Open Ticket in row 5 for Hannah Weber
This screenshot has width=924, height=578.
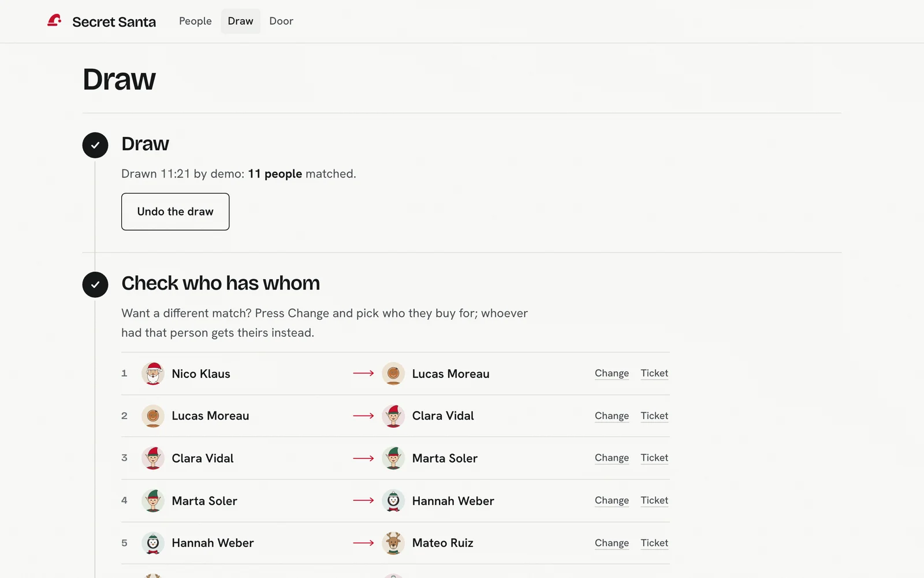pos(654,543)
